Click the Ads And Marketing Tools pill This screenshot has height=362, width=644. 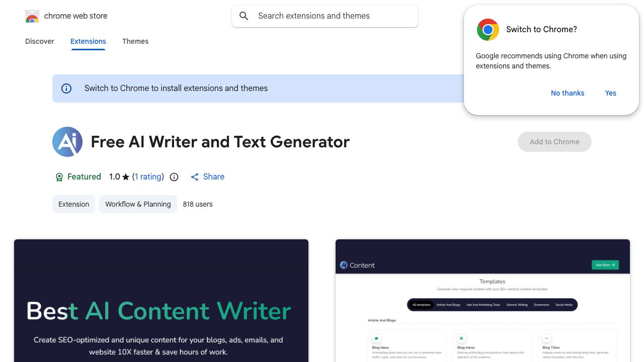483,305
